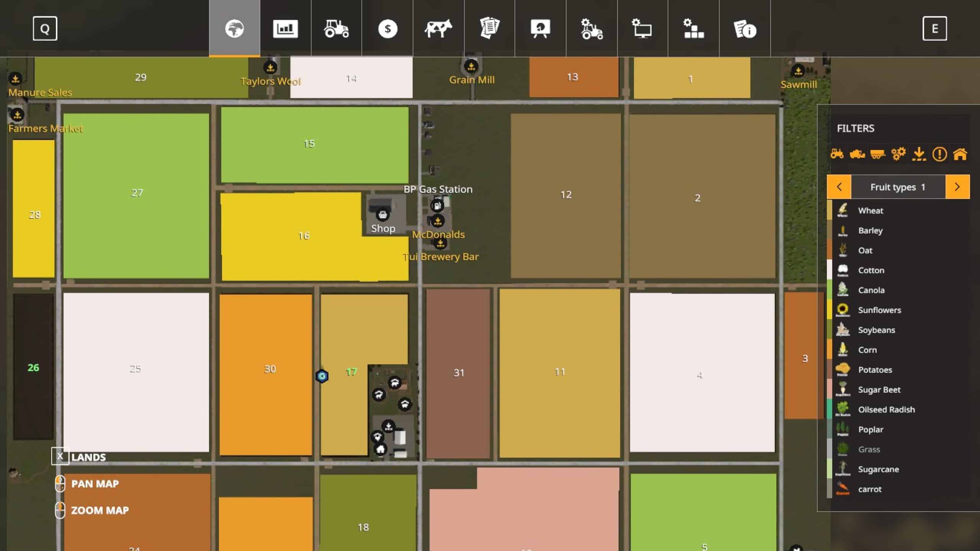Open the finances dollar icon tab

tap(387, 29)
